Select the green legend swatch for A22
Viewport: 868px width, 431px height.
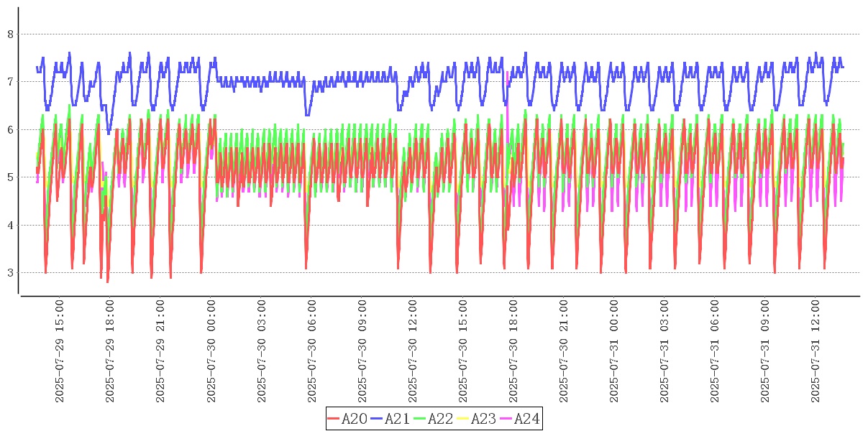pos(420,419)
